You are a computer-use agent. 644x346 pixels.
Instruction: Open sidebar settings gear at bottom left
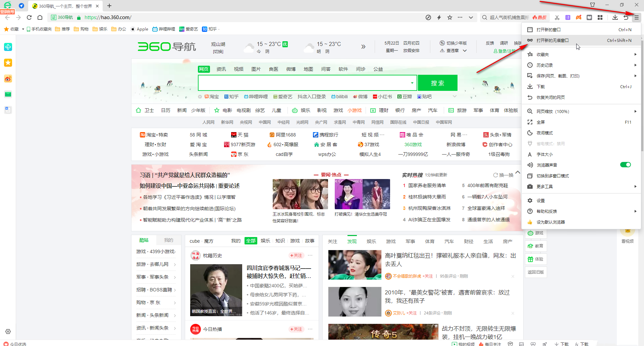(x=8, y=332)
